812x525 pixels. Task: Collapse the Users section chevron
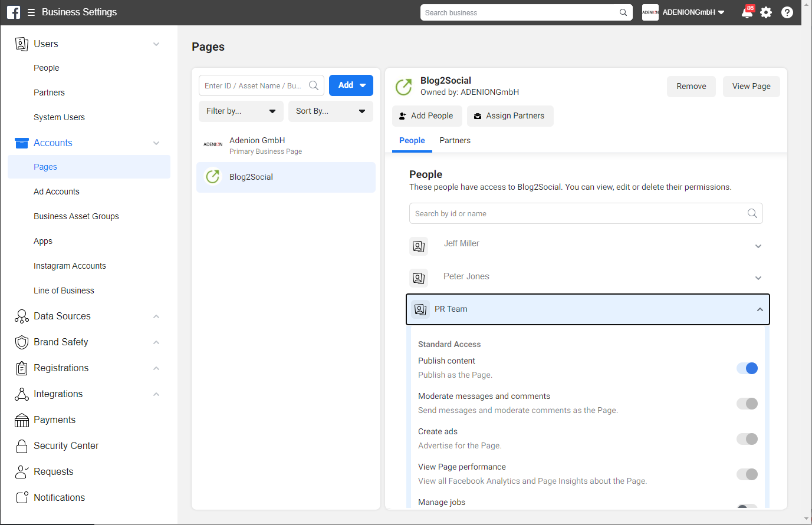point(156,44)
